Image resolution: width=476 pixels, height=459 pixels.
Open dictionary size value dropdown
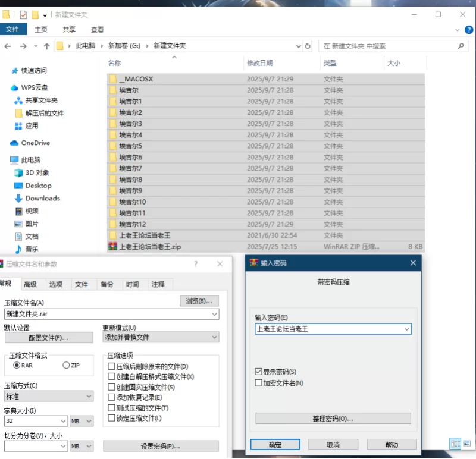[63, 421]
